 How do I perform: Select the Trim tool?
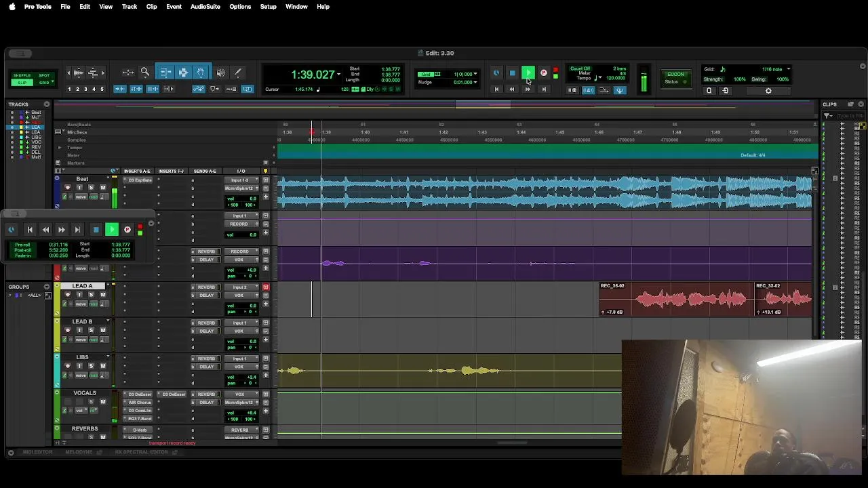click(x=165, y=72)
